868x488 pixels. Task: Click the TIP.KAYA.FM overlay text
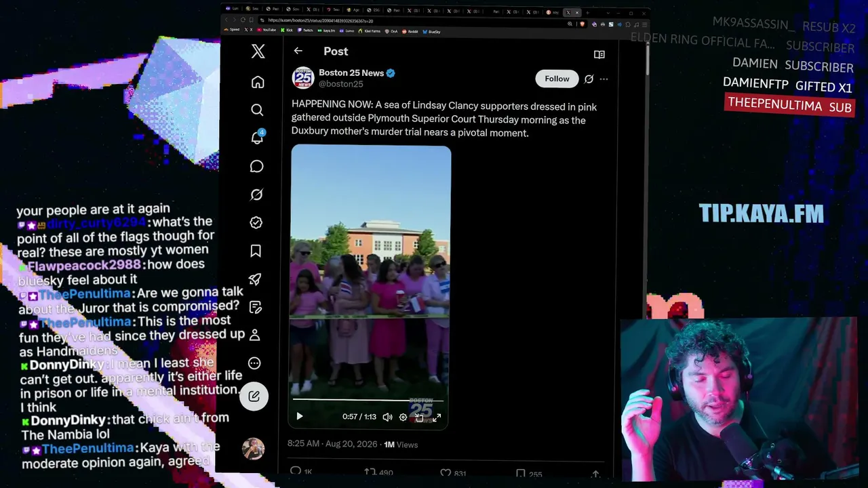click(x=762, y=213)
